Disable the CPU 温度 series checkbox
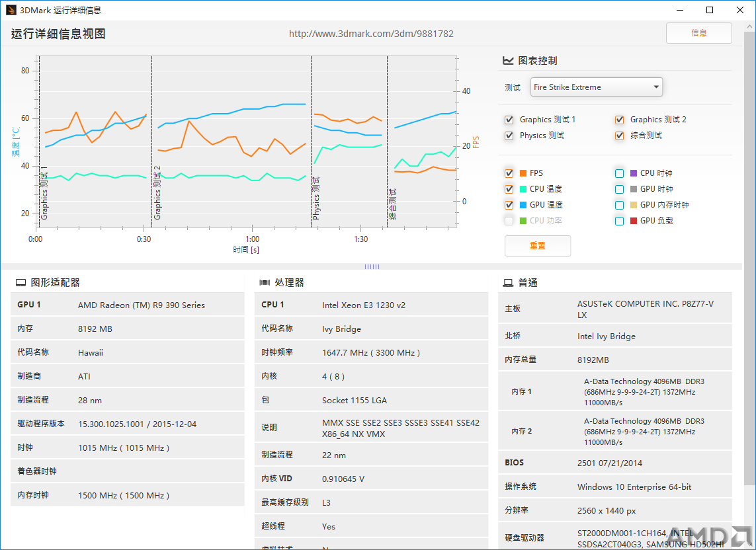The width and height of the screenshot is (756, 550). [x=509, y=189]
